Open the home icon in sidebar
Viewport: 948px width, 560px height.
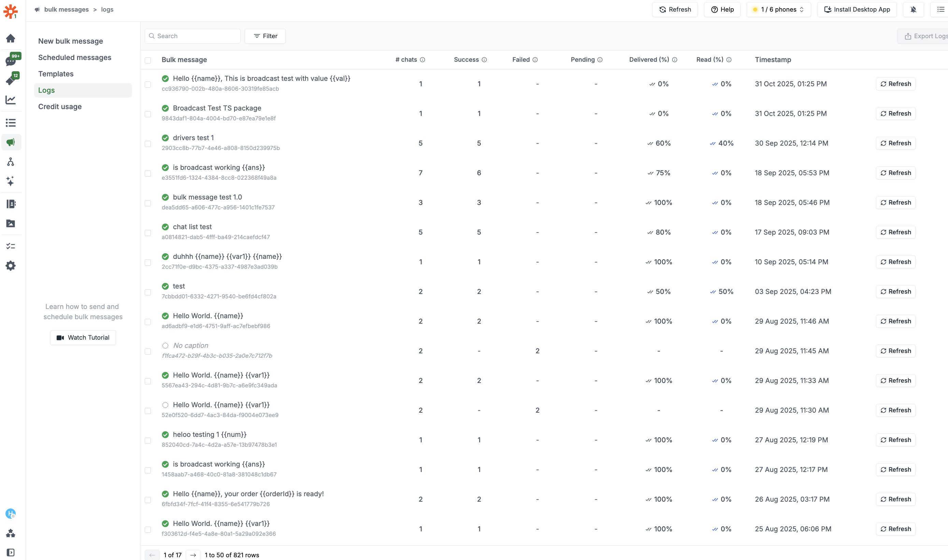pos(11,39)
